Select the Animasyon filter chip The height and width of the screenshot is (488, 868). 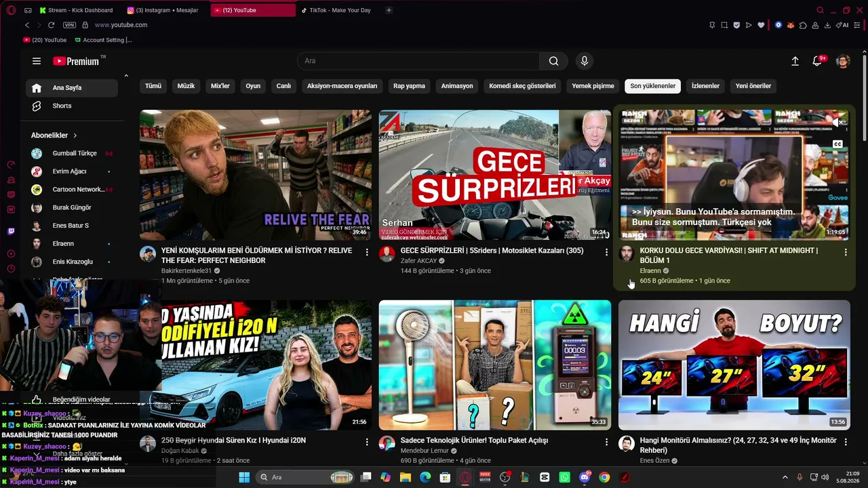click(x=457, y=86)
